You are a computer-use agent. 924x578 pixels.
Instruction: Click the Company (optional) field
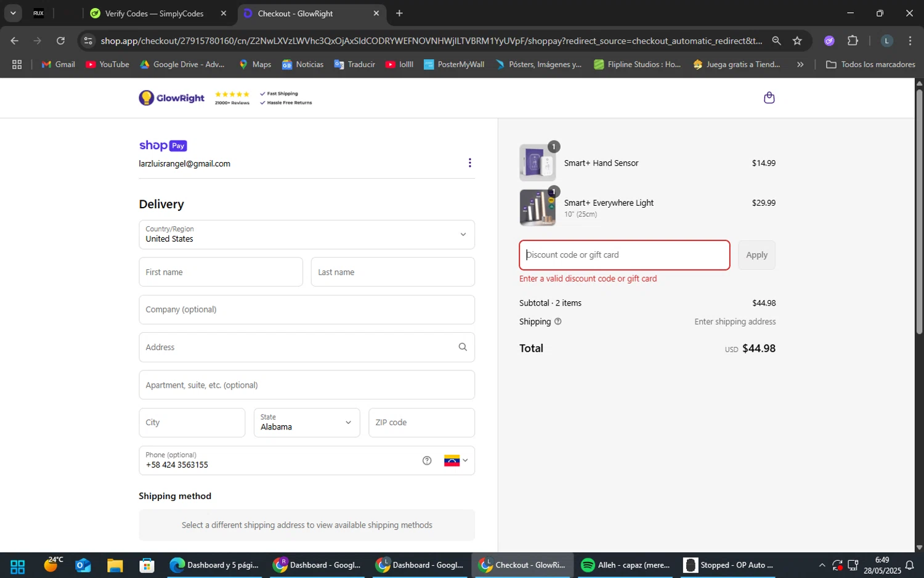307,309
